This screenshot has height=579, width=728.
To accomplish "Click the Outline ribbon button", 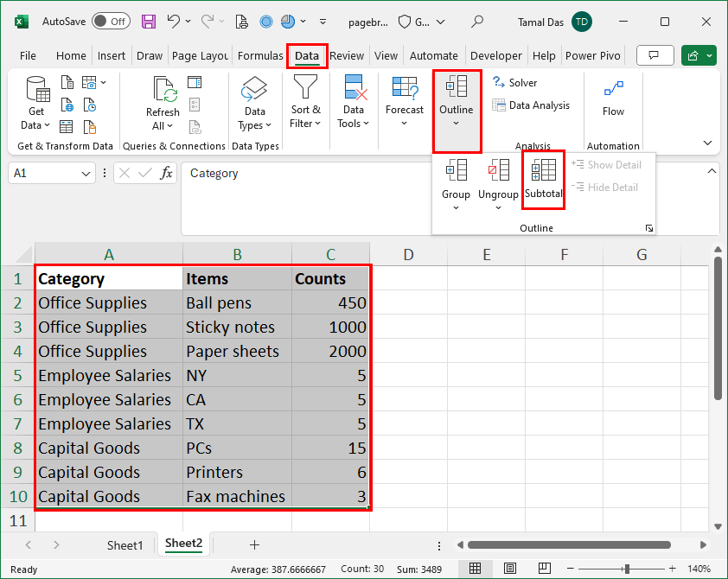I will (x=457, y=111).
